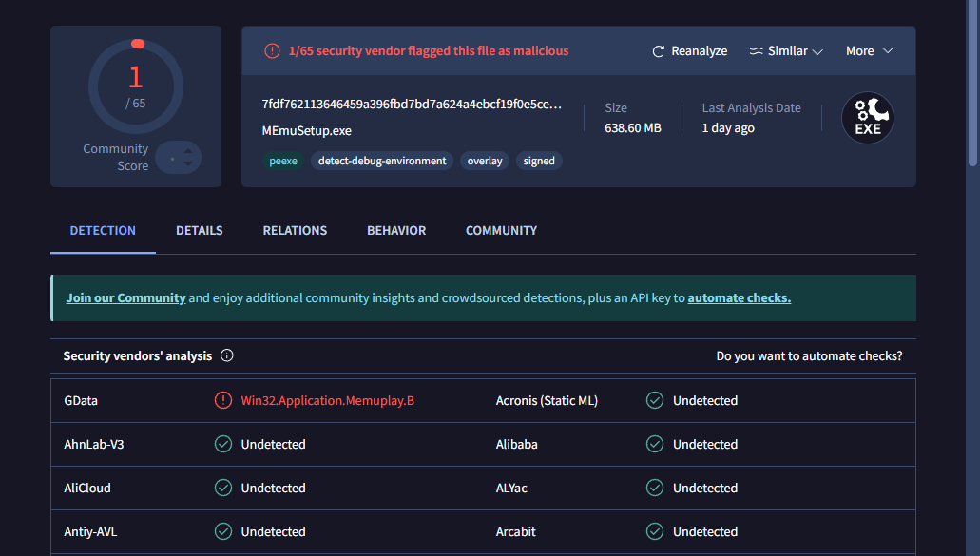The image size is (980, 556).
Task: Click the Do you want to automate checks? text
Action: [809, 356]
